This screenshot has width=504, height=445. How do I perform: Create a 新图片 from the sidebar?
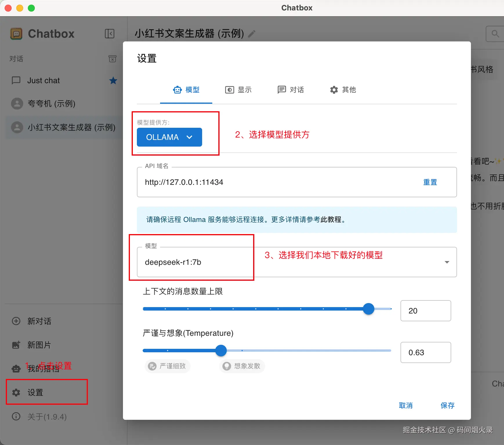point(64,345)
